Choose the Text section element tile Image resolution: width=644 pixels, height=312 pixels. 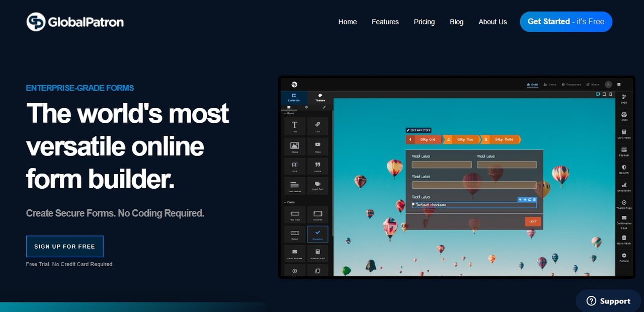[x=295, y=186]
